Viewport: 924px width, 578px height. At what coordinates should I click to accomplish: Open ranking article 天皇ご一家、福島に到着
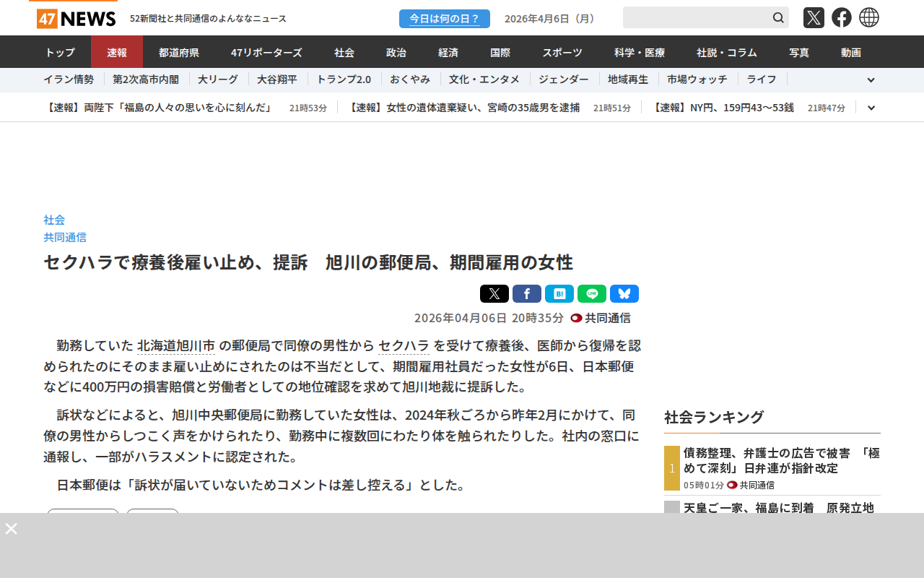pyautogui.click(x=779, y=507)
